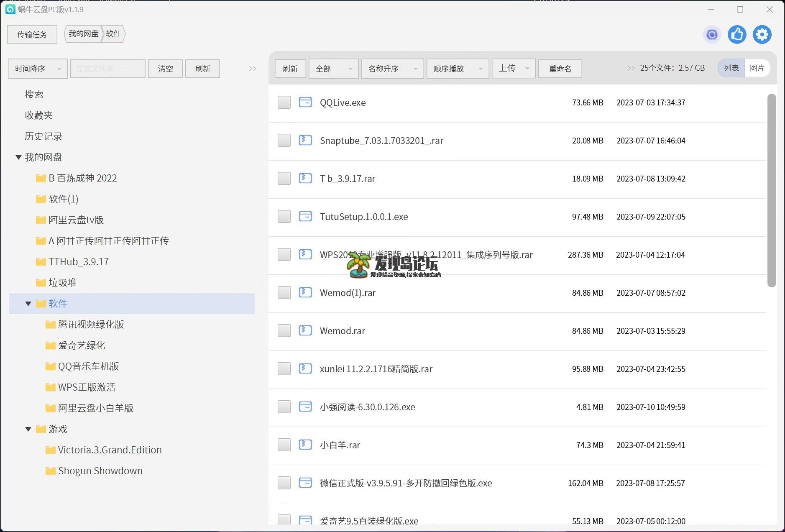This screenshot has height=532, width=785.
Task: Click the 阿里云盘tv版 folder icon
Action: pyautogui.click(x=41, y=220)
